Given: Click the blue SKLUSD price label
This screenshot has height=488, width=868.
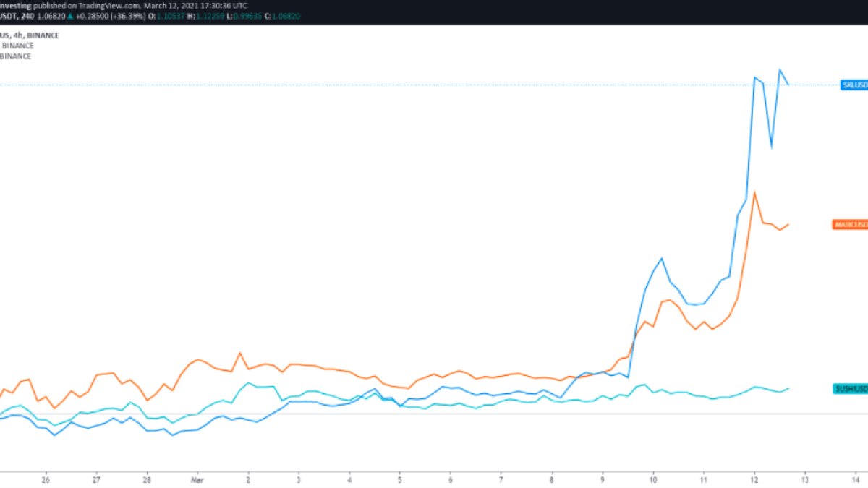Looking at the screenshot, I should 854,85.
